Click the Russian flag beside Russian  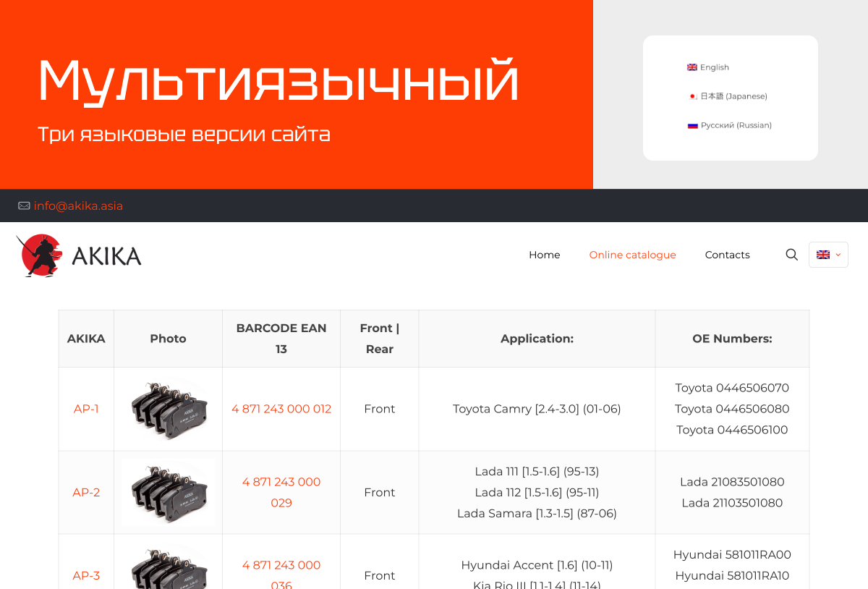click(692, 125)
